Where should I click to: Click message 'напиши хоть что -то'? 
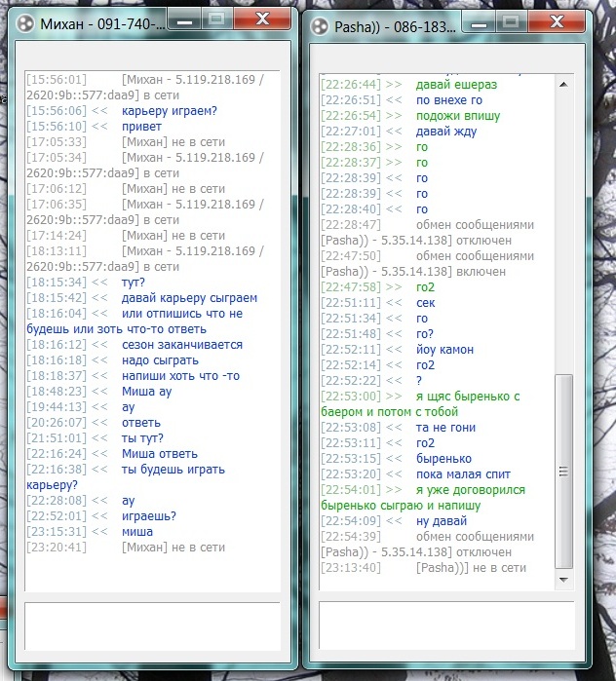(180, 376)
